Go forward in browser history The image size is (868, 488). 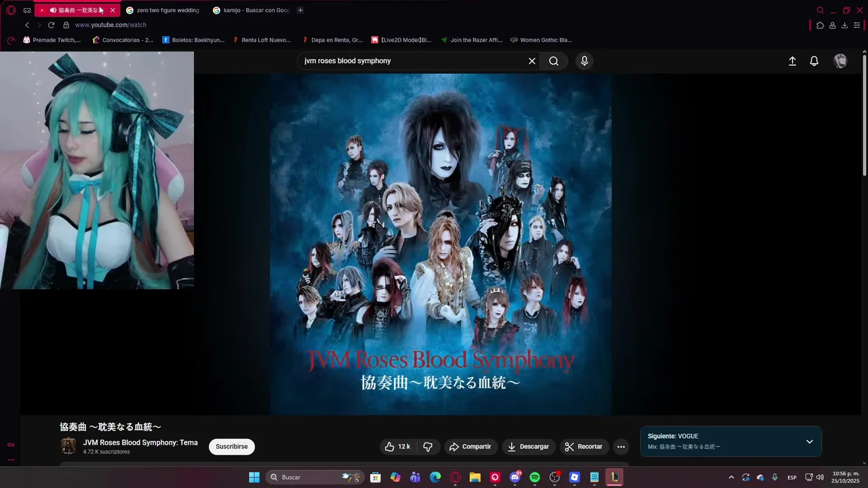(x=39, y=25)
